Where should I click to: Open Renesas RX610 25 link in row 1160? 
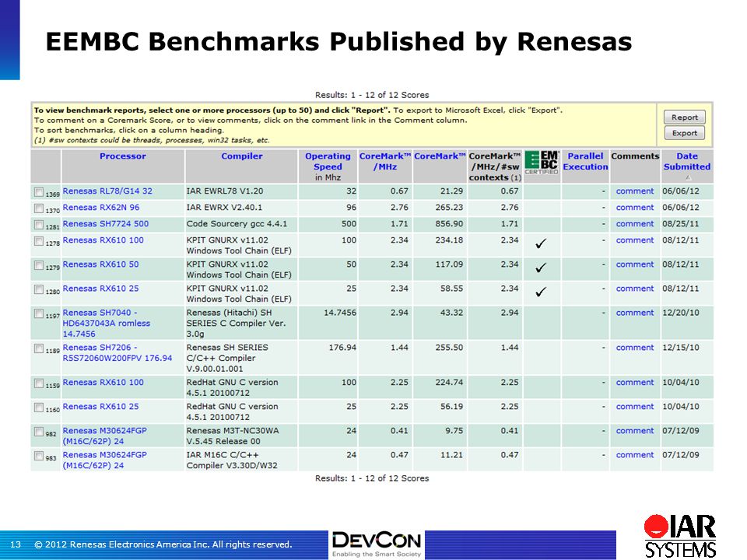[100, 407]
